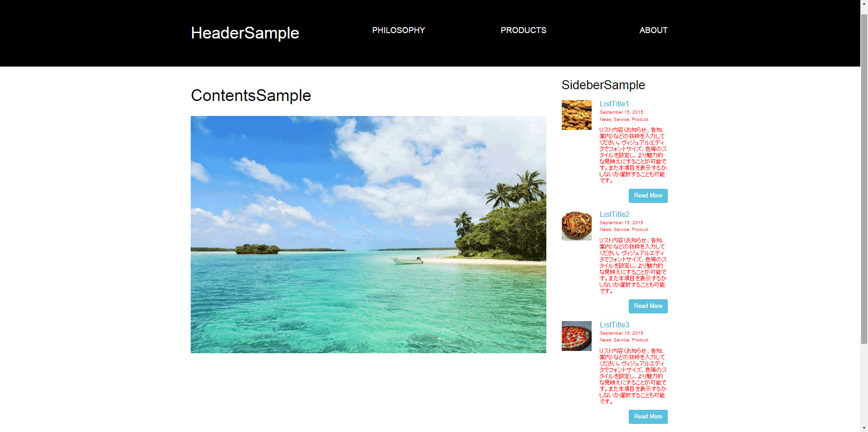
Task: Click Read More under ListTitle2
Action: [648, 306]
